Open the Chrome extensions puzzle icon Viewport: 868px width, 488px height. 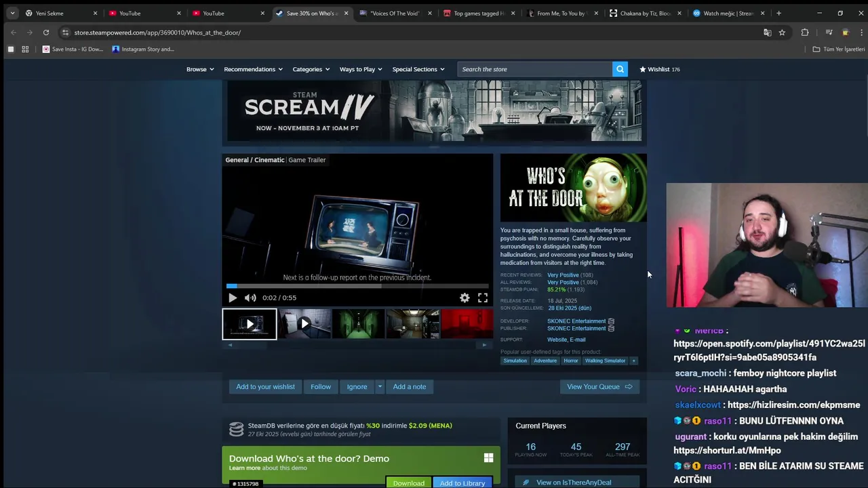tap(805, 33)
